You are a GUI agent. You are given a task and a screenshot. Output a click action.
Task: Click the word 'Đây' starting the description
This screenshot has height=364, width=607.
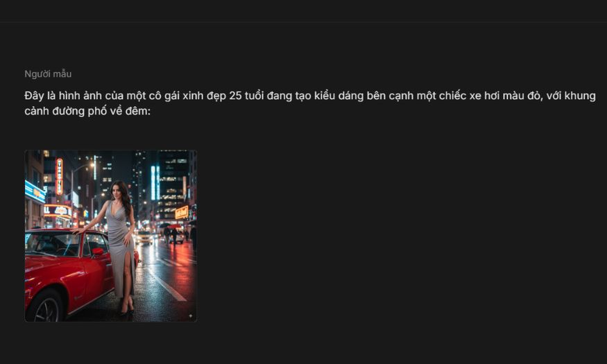coord(34,96)
